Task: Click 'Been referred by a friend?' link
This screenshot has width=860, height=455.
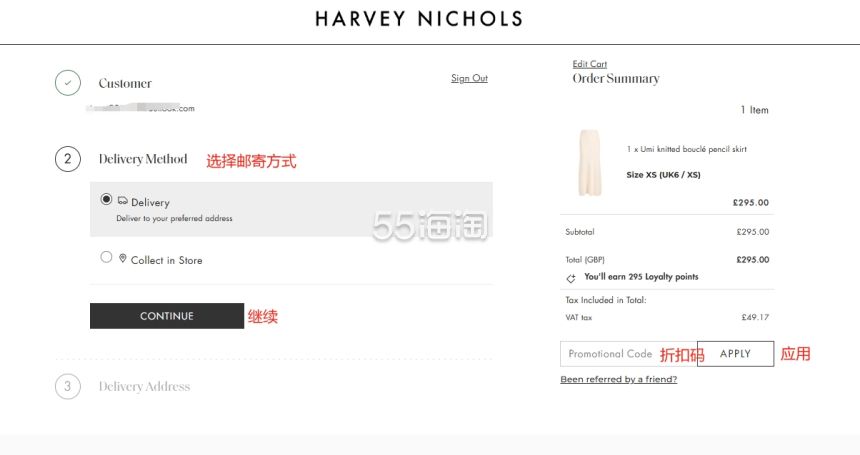Action: point(619,379)
